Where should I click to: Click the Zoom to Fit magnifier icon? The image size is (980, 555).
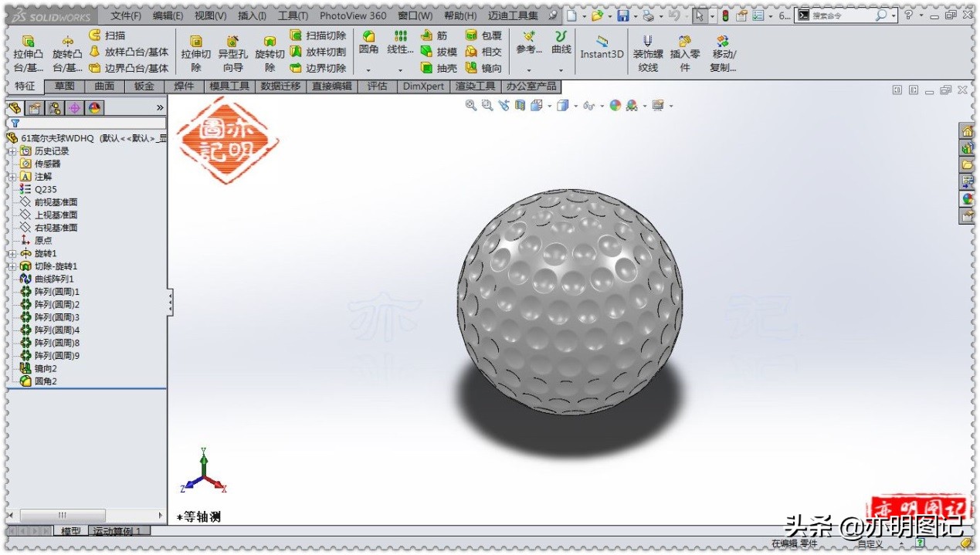[x=470, y=106]
